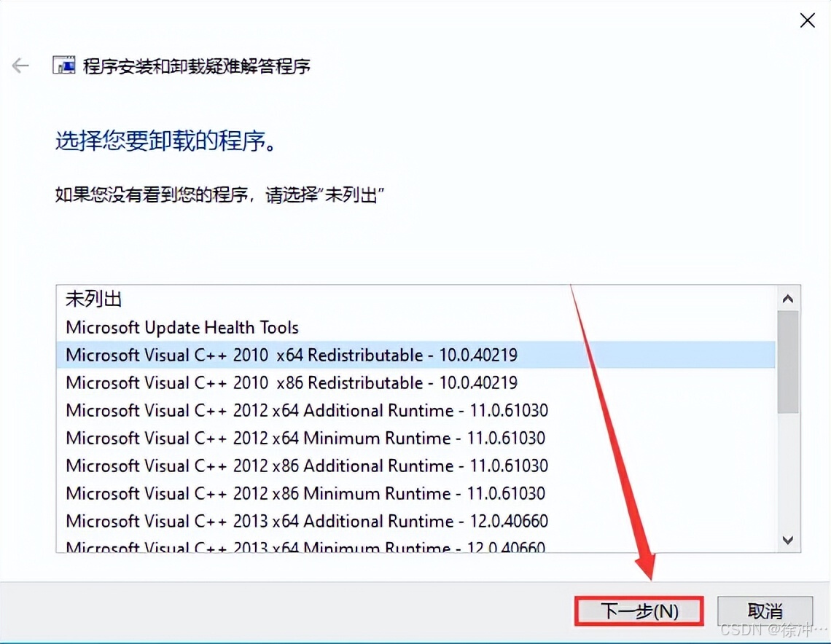Click the 取消 button
Screen dimensions: 831x644
click(x=765, y=611)
